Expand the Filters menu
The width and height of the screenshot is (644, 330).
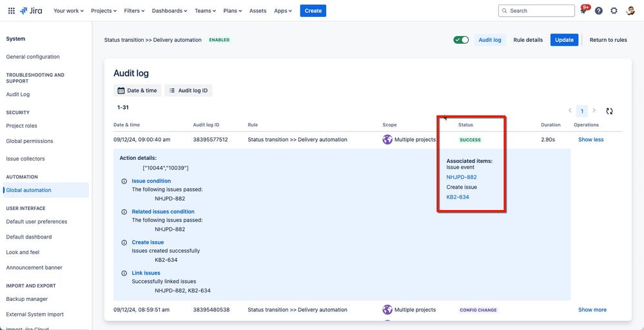(x=134, y=11)
